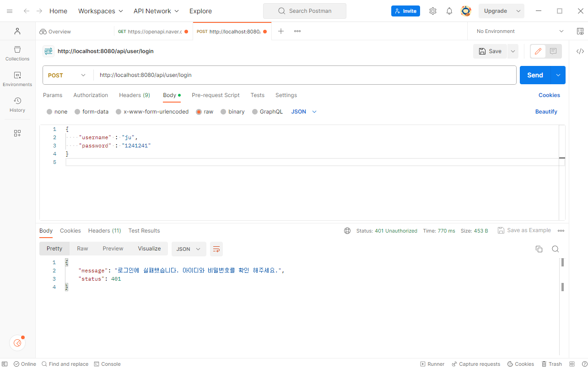Copy the response body
The height and width of the screenshot is (369, 588).
[539, 249]
